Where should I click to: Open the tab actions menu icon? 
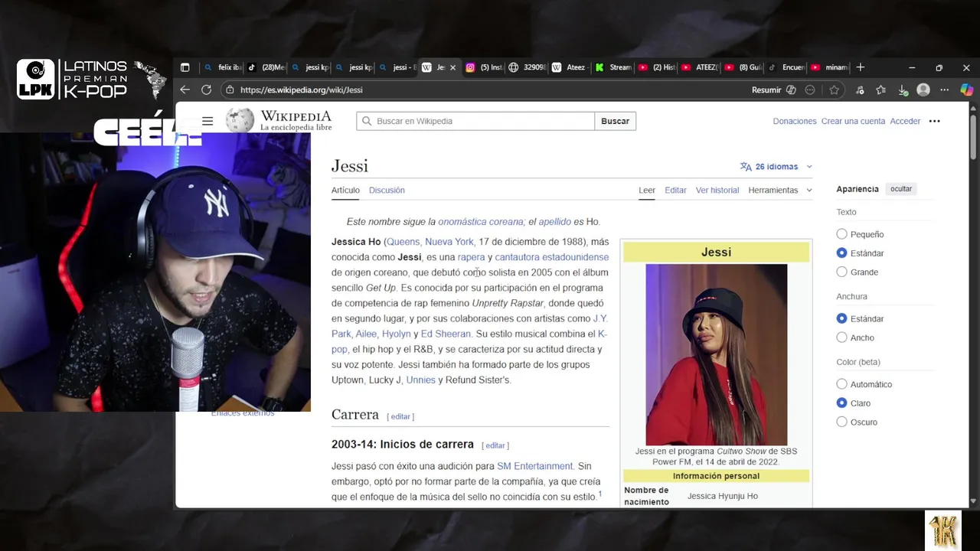pyautogui.click(x=185, y=67)
